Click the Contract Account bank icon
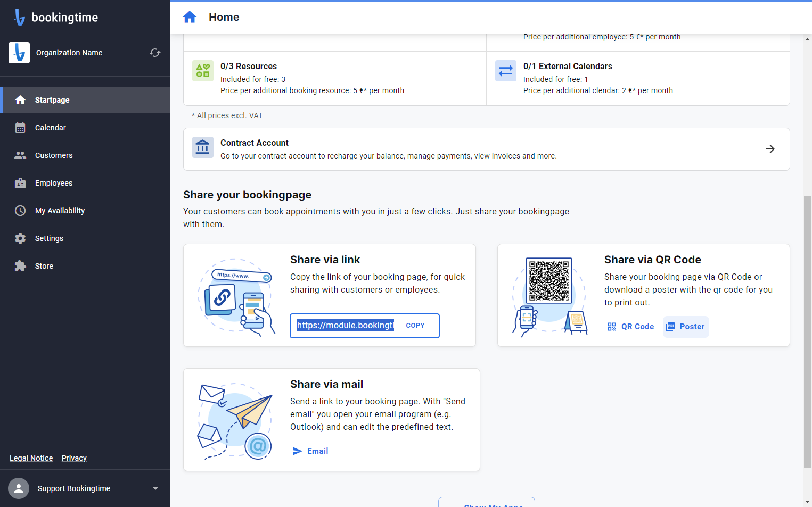The width and height of the screenshot is (812, 507). click(x=203, y=147)
